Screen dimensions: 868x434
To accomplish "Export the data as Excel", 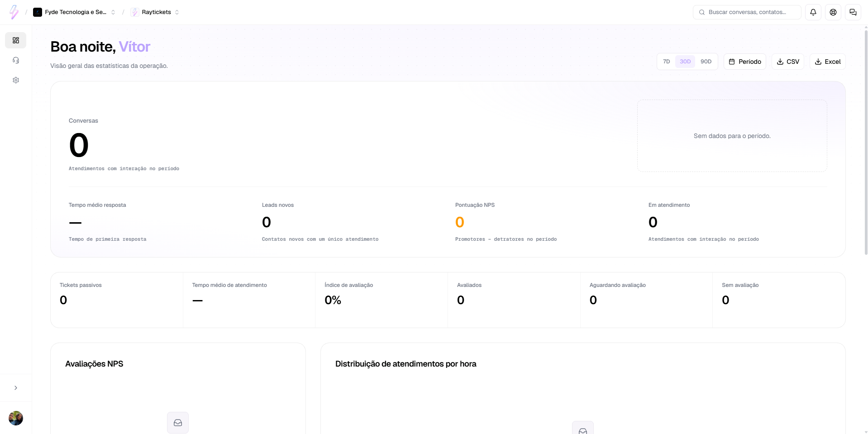I will (828, 62).
